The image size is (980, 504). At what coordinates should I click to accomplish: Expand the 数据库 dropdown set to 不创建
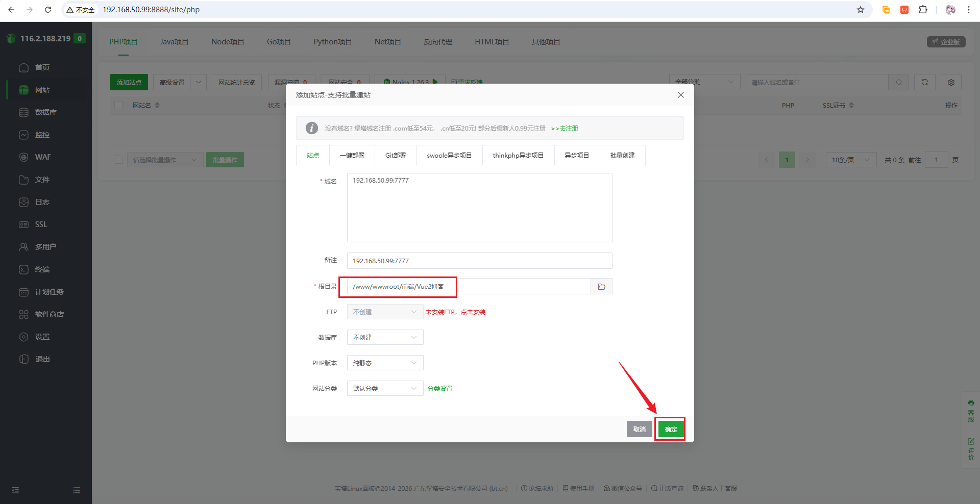tap(385, 338)
